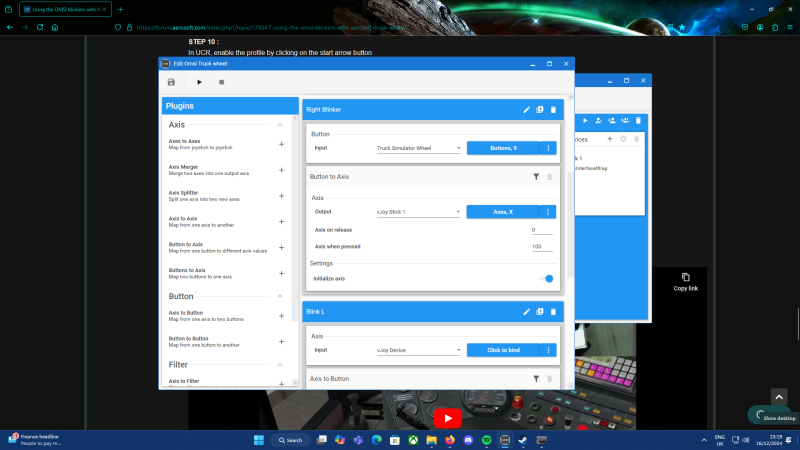
Task: Add the Axis to Axis plugin
Action: (x=282, y=221)
